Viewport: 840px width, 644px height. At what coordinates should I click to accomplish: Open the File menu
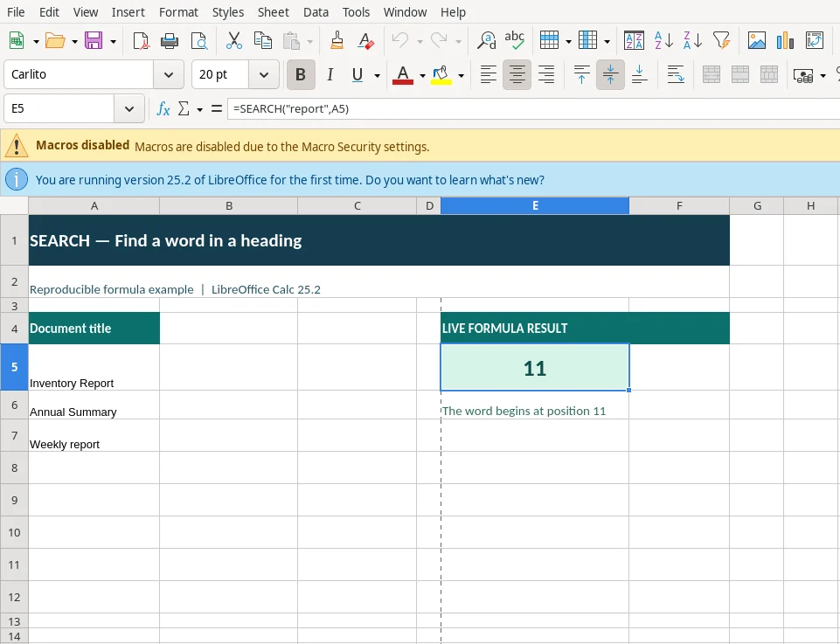pos(16,11)
